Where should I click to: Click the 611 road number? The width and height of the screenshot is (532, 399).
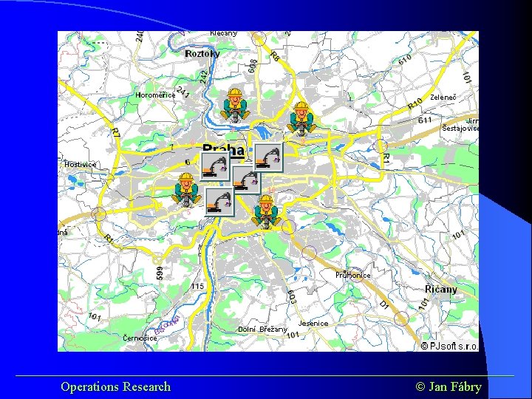tap(425, 120)
